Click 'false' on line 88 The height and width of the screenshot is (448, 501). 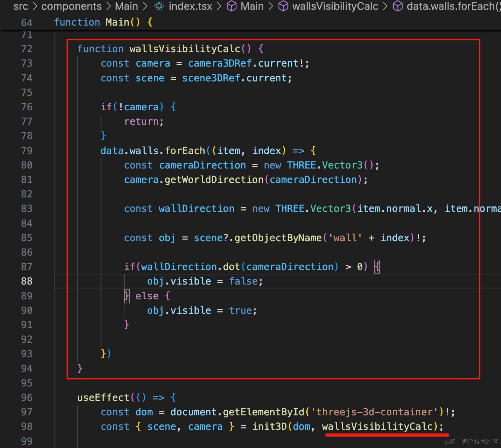(243, 281)
